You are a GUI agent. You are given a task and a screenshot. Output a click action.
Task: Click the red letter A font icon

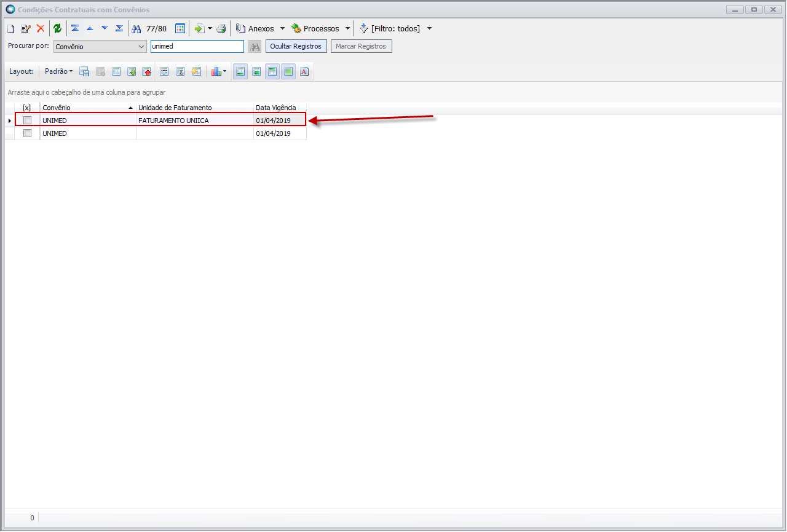point(304,71)
